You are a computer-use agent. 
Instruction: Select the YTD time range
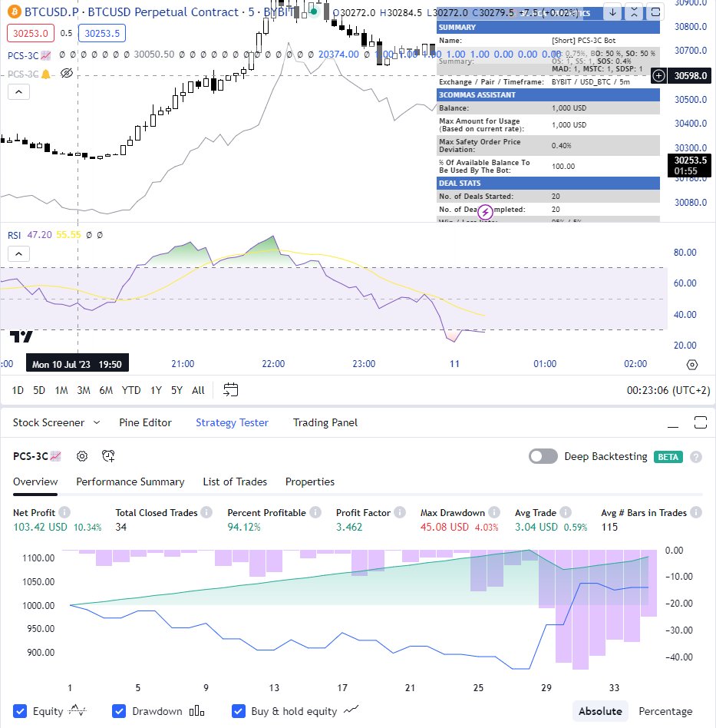coord(131,390)
